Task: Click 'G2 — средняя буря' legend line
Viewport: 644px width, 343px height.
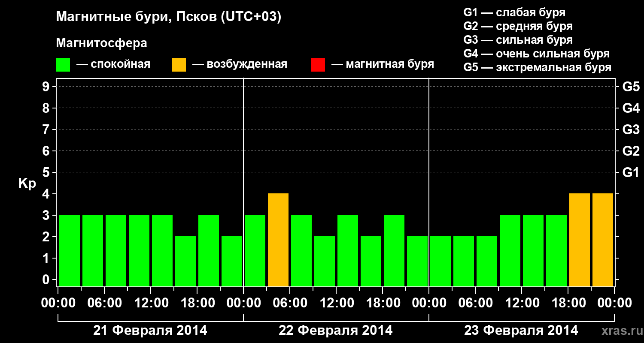Action: coord(518,26)
